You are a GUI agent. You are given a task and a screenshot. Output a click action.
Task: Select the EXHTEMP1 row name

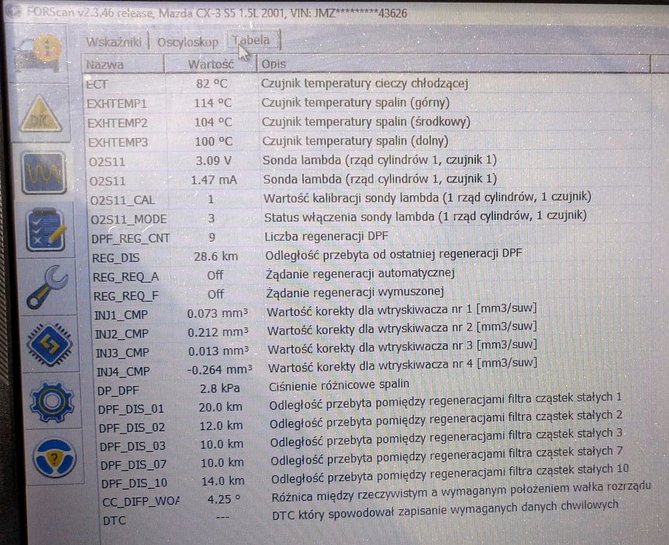click(x=117, y=104)
